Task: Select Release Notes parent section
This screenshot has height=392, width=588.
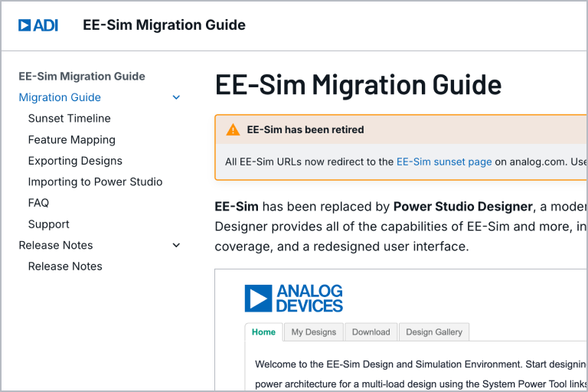Action: tap(56, 245)
